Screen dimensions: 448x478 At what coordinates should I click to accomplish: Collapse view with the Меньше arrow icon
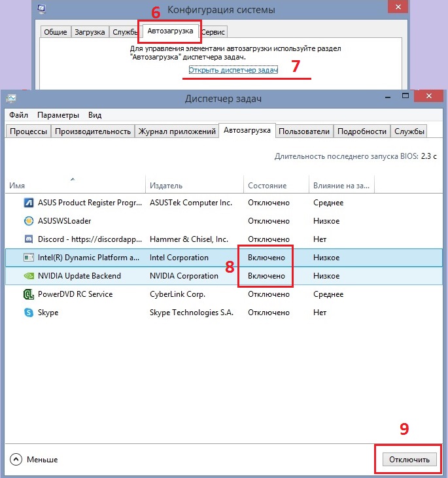(x=16, y=459)
